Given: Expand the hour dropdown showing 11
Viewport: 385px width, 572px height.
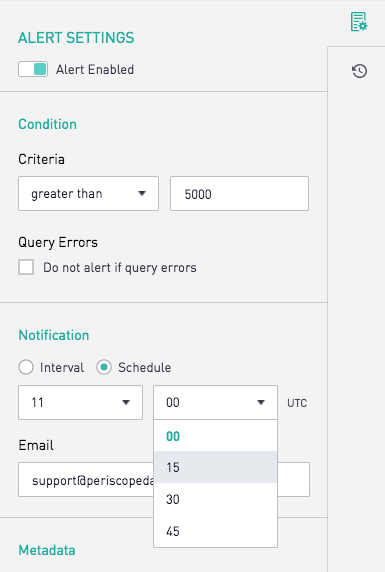Looking at the screenshot, I should click(x=80, y=402).
